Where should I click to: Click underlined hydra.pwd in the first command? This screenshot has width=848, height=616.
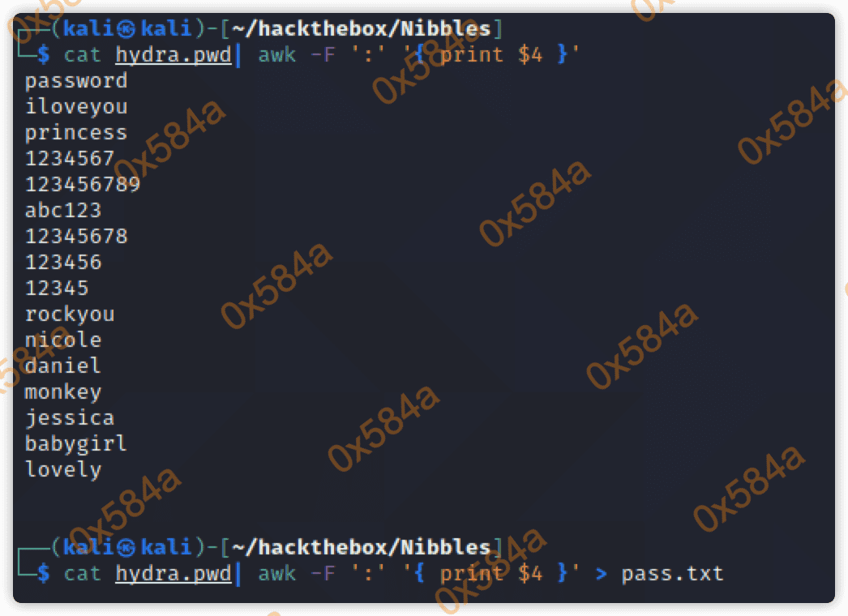[x=173, y=55]
